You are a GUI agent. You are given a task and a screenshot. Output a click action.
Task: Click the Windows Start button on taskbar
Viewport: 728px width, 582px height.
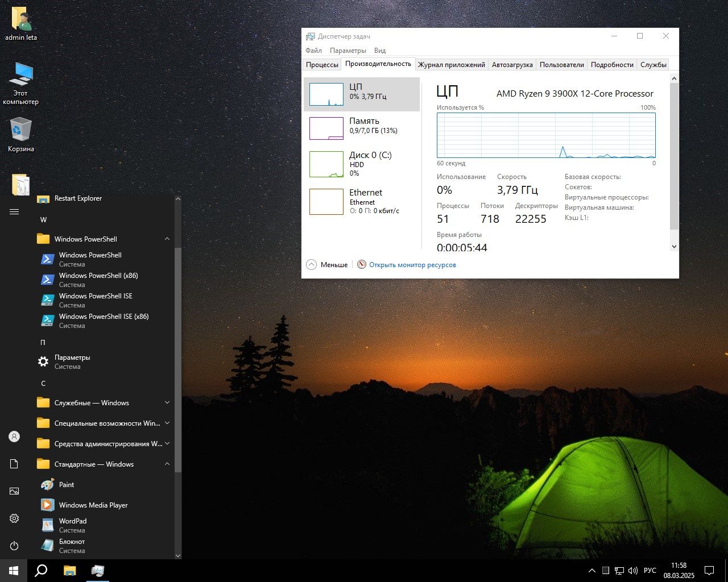pos(14,571)
